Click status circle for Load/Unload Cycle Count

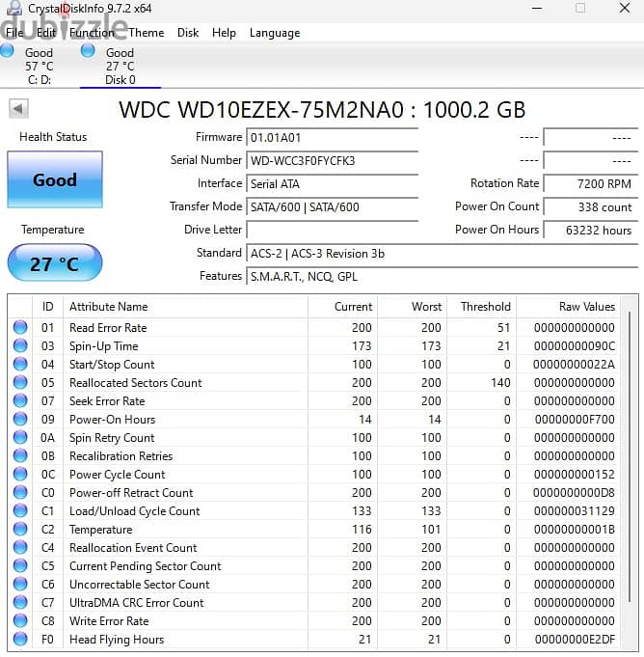coord(20,510)
